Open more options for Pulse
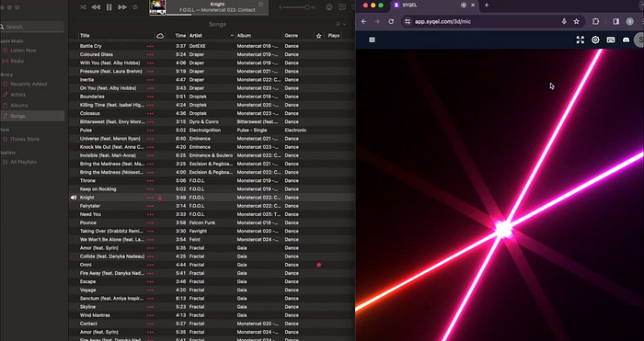Image resolution: width=644 pixels, height=341 pixels. [150, 131]
